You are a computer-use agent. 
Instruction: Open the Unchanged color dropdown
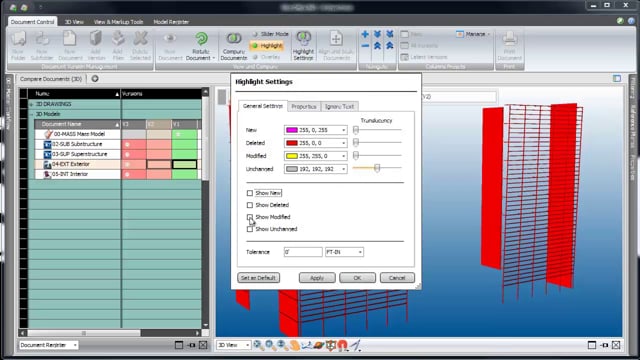[344, 169]
